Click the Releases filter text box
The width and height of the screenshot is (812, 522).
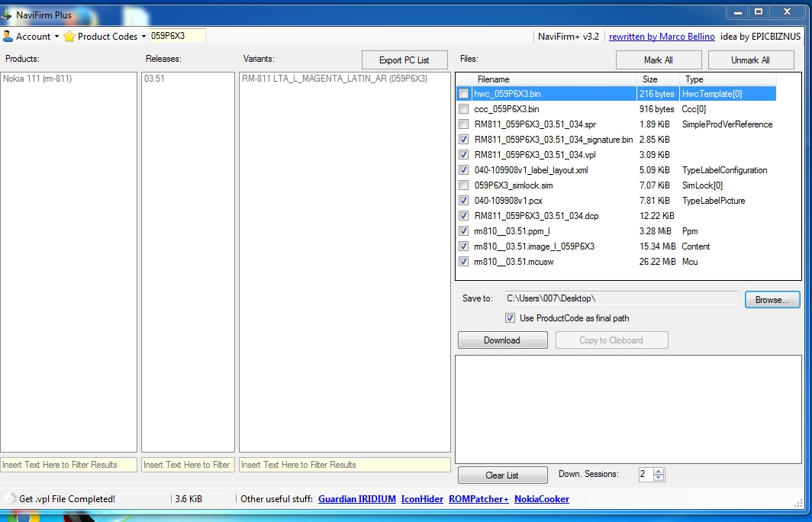(188, 465)
